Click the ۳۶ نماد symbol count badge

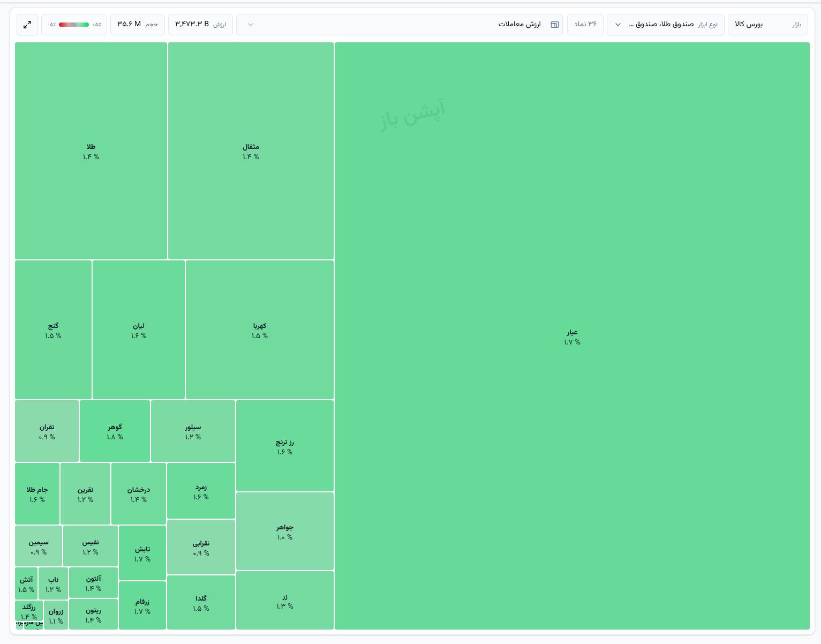(x=585, y=25)
